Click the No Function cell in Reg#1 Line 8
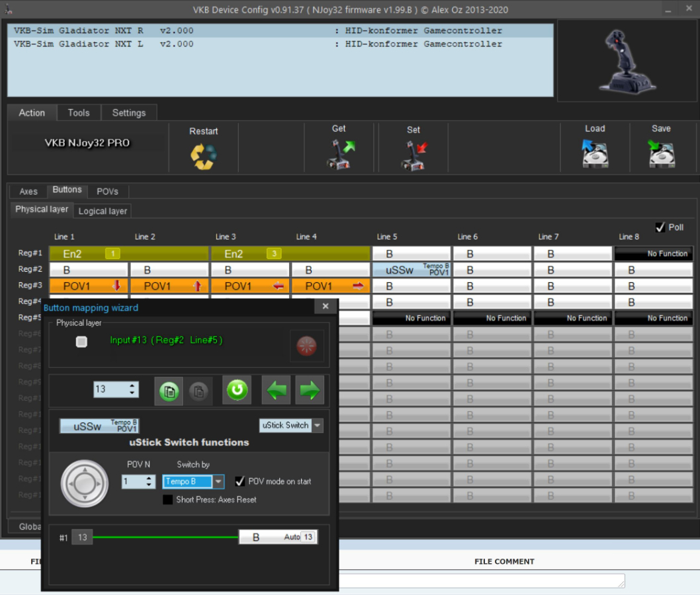The image size is (700, 595). tap(654, 254)
